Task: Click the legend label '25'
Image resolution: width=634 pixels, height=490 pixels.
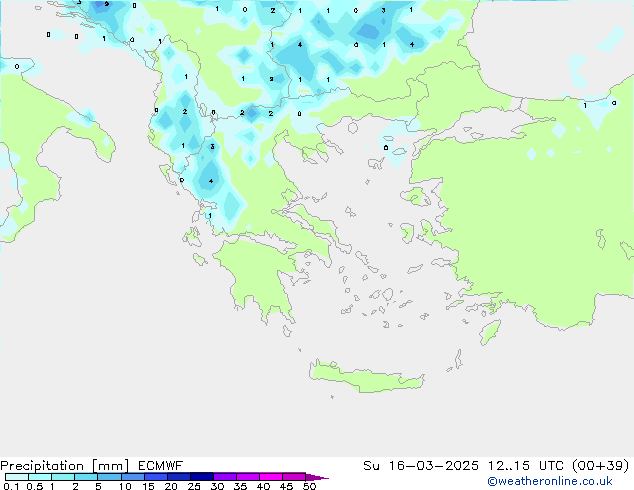Action: click(x=194, y=486)
